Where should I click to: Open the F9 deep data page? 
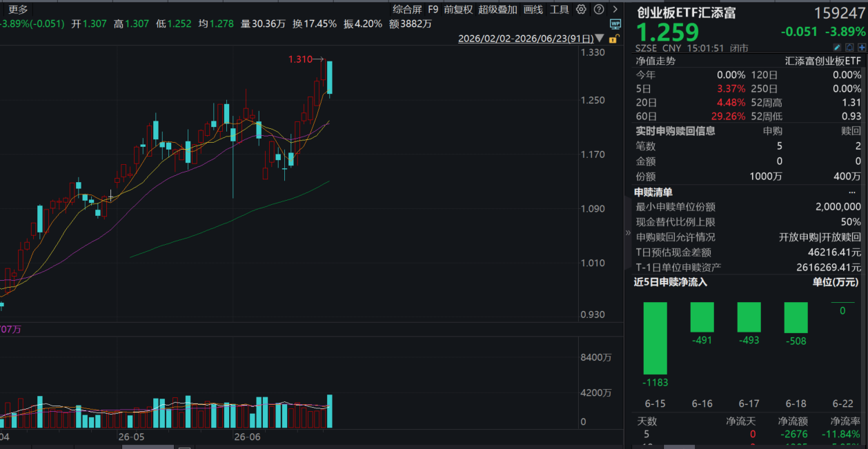pyautogui.click(x=433, y=9)
